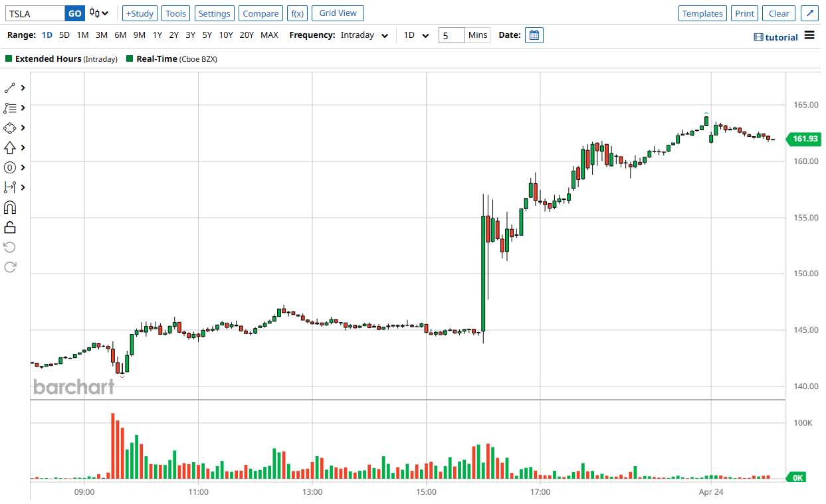Screen dimensions: 826x504
Task: Click the Extended Hours green legend square
Action: [x=9, y=58]
